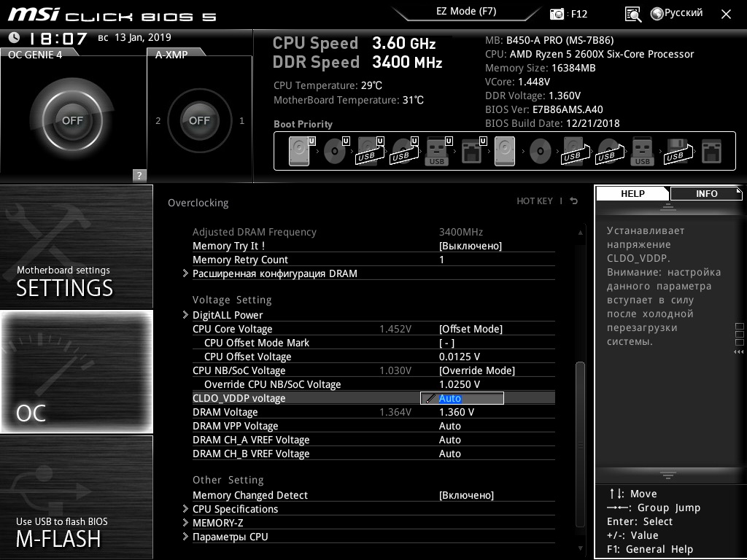747x560 pixels.
Task: Click the settings list scrollbar thumb
Action: (580, 444)
